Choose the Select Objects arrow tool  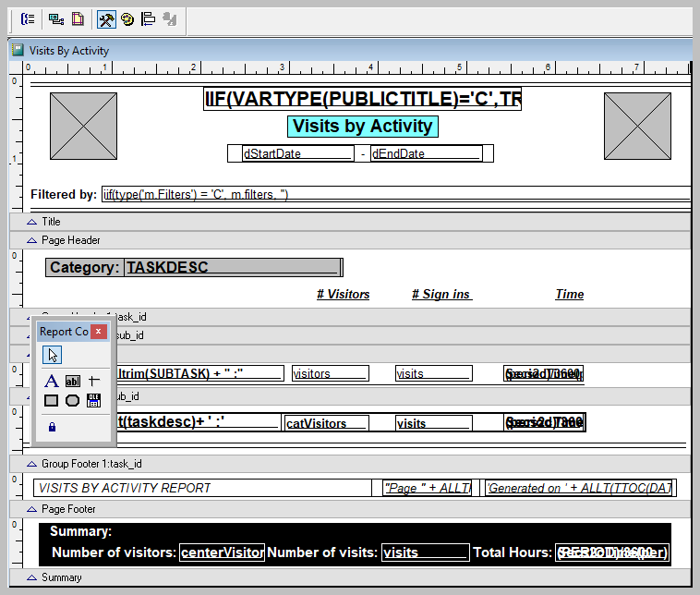(53, 355)
